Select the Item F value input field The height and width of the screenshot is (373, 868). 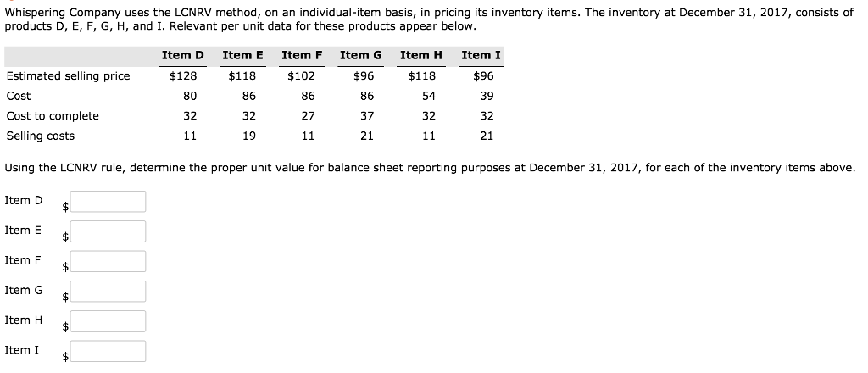click(x=108, y=261)
